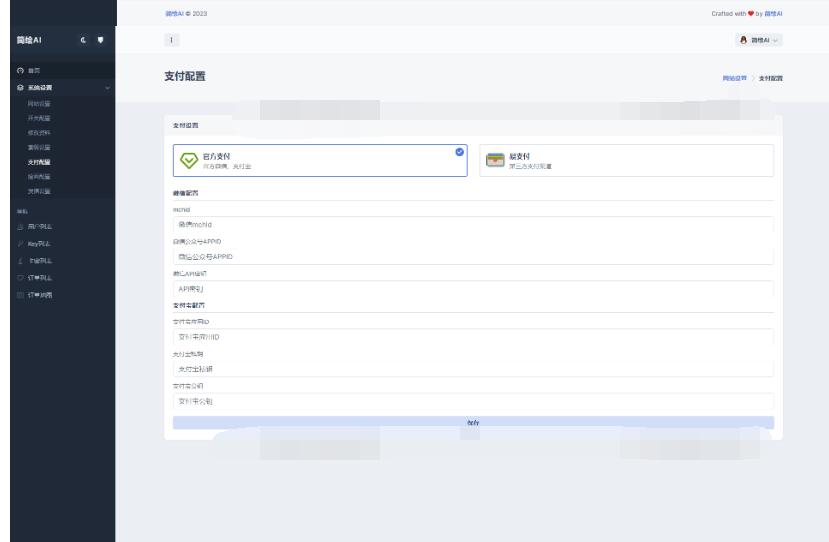Image resolution: width=829 pixels, height=542 pixels.
Task: Click the footer link in the Crafted with credit
Action: pyautogui.click(x=773, y=13)
